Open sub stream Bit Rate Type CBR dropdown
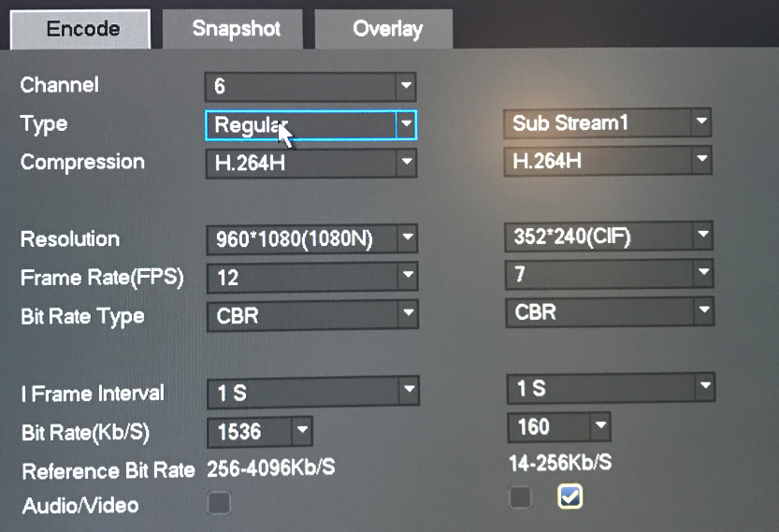779x532 pixels. (x=610, y=311)
